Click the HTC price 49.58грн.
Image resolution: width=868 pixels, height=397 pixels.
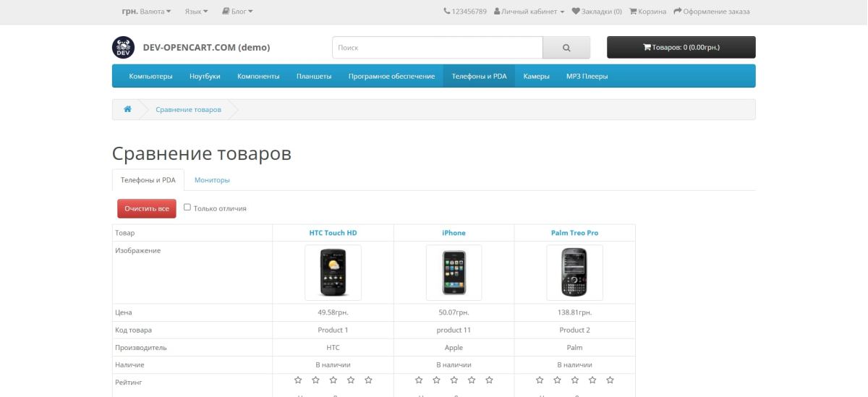coord(333,313)
